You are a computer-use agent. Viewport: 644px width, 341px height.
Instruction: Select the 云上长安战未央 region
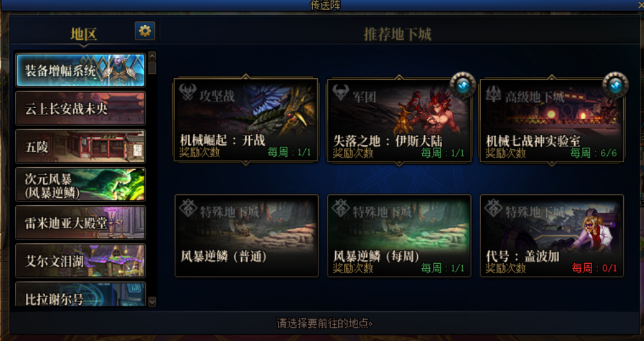click(80, 108)
